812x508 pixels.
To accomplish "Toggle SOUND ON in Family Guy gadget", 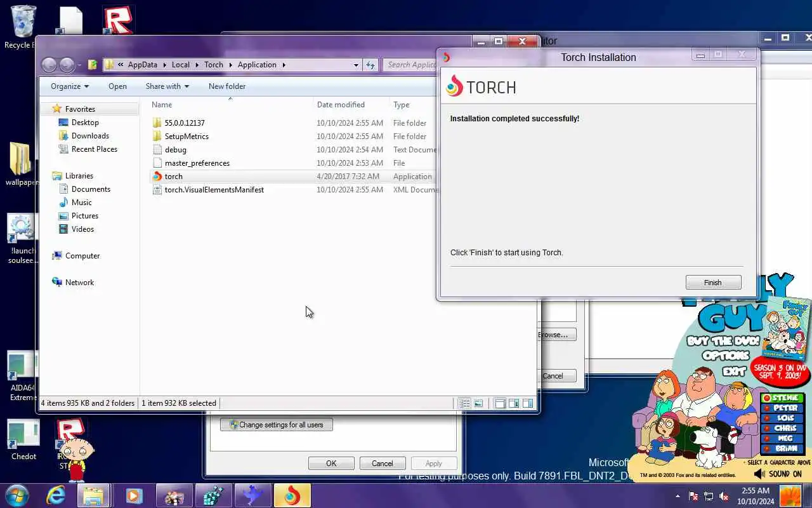I will [x=779, y=474].
